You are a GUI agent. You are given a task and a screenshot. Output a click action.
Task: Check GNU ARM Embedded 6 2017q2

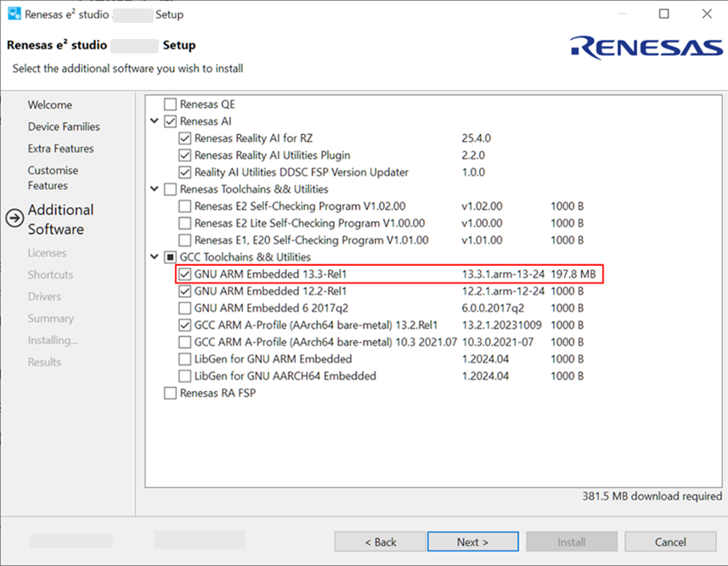click(185, 308)
